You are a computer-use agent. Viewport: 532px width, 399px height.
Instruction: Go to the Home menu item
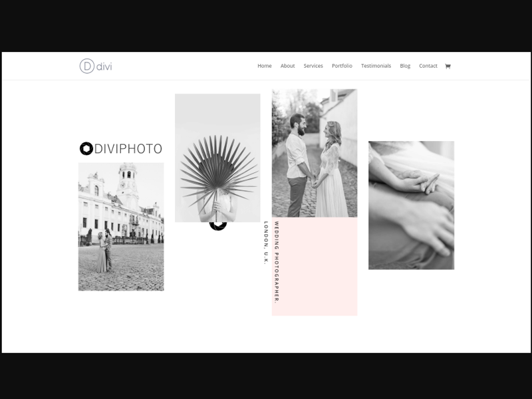[x=264, y=66]
